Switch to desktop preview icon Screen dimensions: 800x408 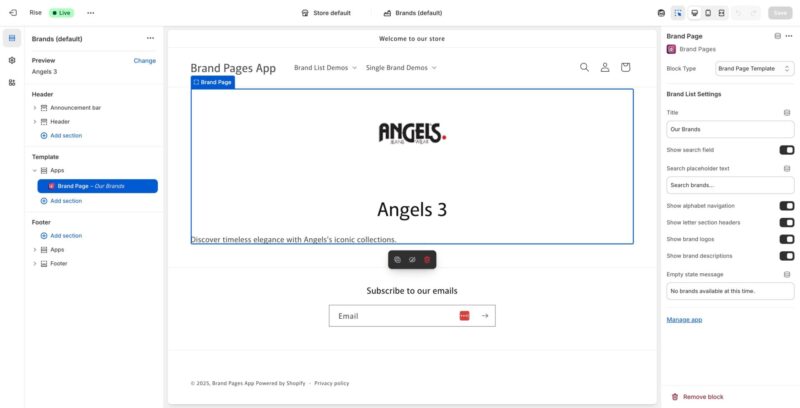pos(694,13)
